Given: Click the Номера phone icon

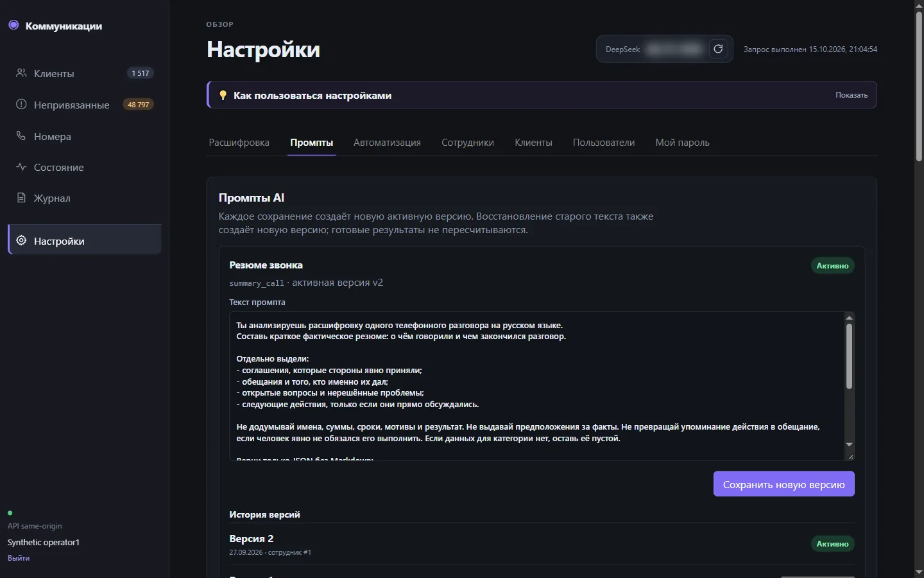Looking at the screenshot, I should click(21, 136).
